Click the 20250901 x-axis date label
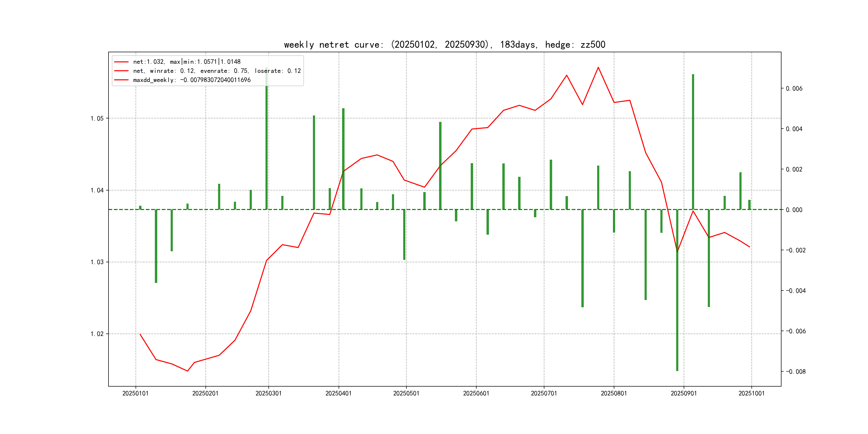This screenshot has width=868, height=434. [684, 393]
